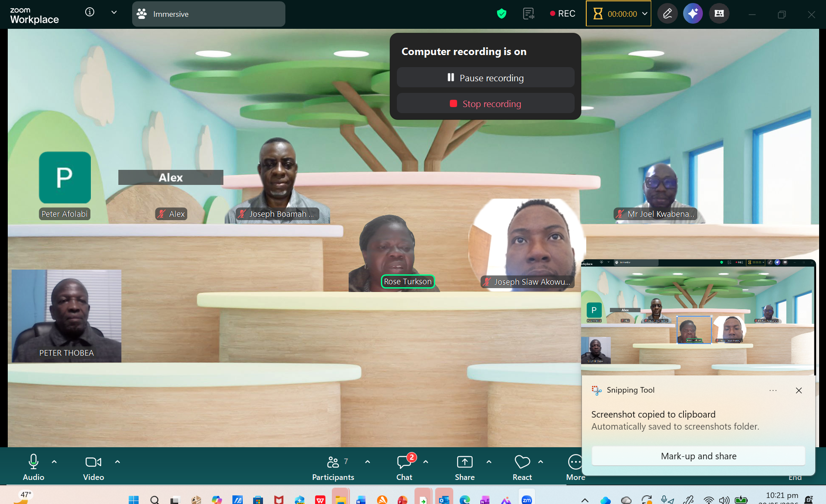Screen dimensions: 826x504
Task: Expand the chevron beside meeting info
Action: pyautogui.click(x=114, y=12)
